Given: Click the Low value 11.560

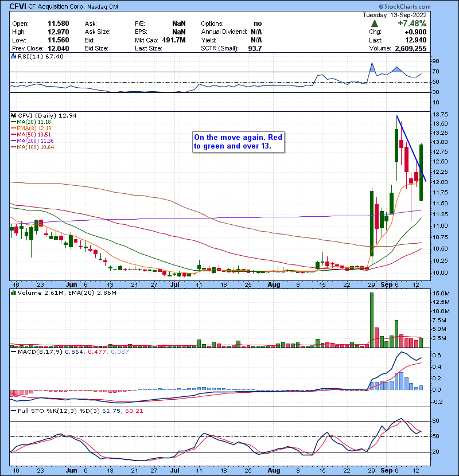Looking at the screenshot, I should click(59, 40).
